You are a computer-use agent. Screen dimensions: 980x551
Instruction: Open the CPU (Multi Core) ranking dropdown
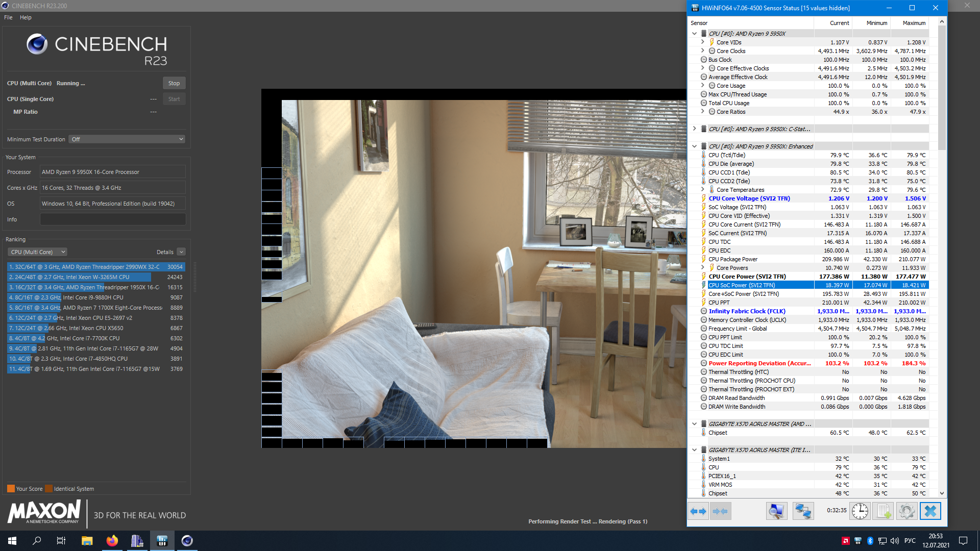coord(38,252)
